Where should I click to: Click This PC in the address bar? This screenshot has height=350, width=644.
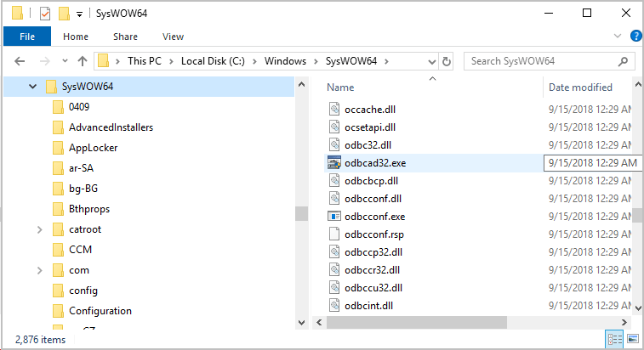click(x=144, y=61)
